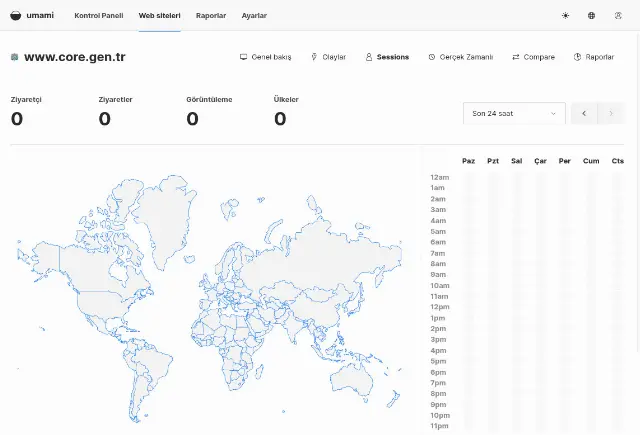Click the website favicon beside www.core.gen.tr
The height and width of the screenshot is (435, 640).
(14, 57)
